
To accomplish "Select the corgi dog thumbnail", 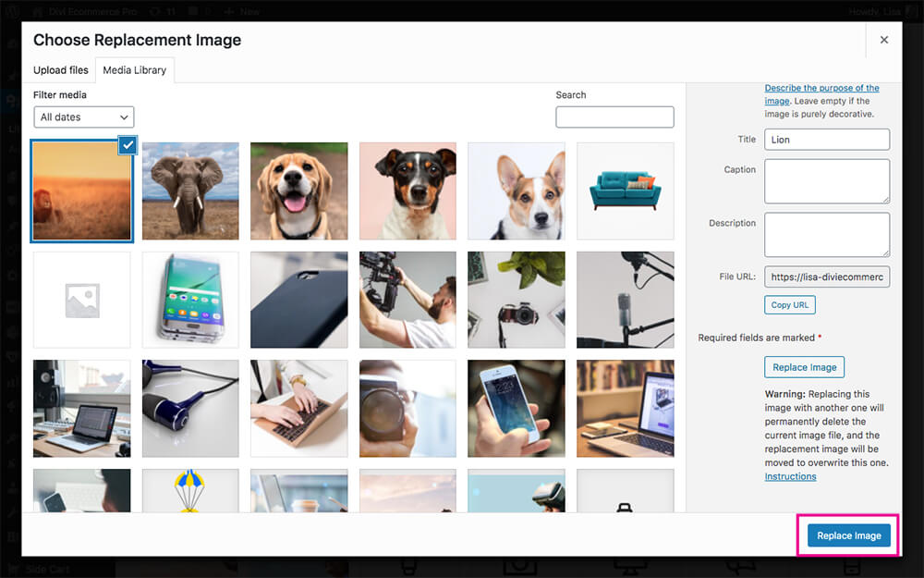I will 517,191.
